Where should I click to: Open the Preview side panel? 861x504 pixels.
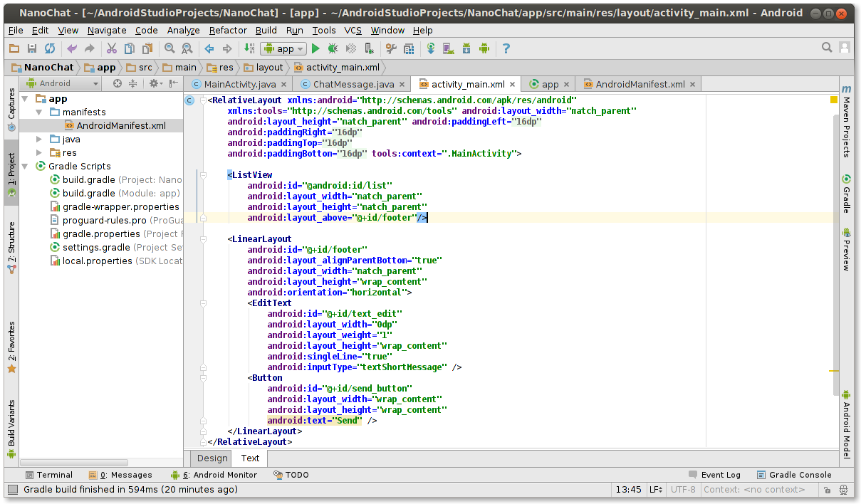click(x=847, y=249)
